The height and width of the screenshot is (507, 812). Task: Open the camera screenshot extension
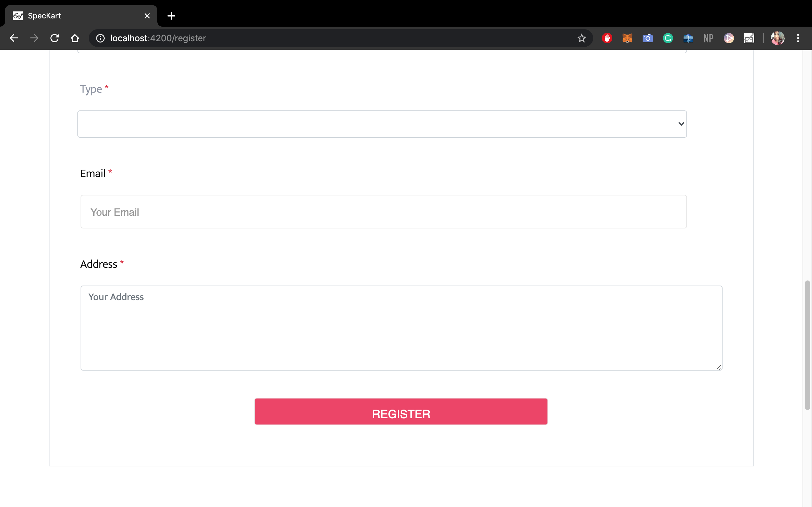tap(647, 38)
